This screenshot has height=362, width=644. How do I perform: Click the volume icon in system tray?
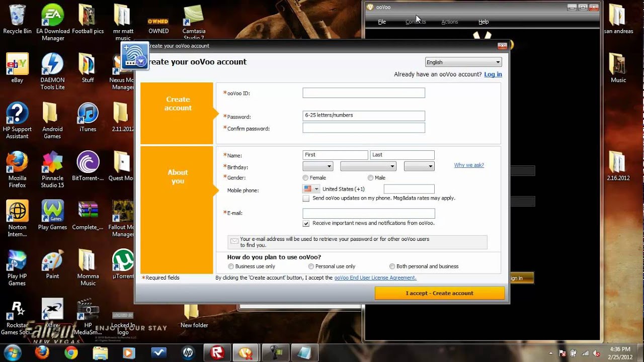597,353
